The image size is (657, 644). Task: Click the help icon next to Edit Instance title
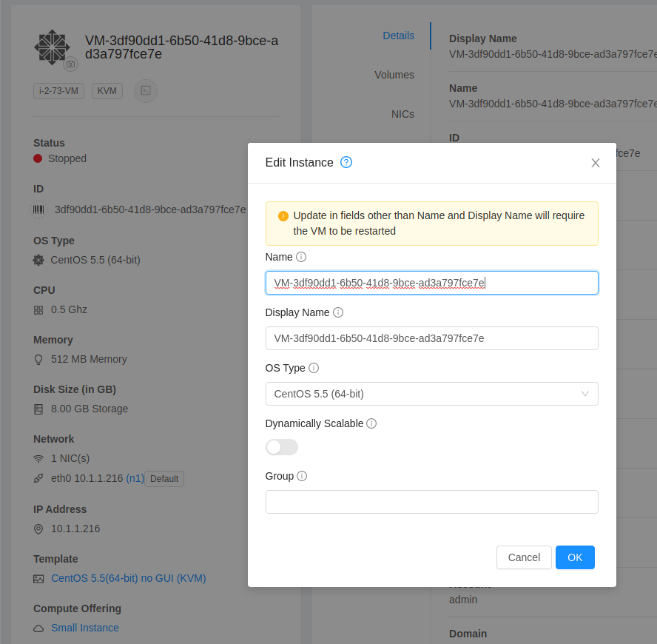click(x=346, y=162)
